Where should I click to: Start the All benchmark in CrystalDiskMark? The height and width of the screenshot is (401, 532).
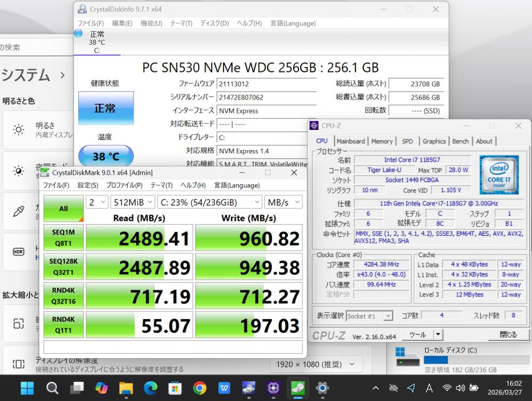[x=63, y=208]
